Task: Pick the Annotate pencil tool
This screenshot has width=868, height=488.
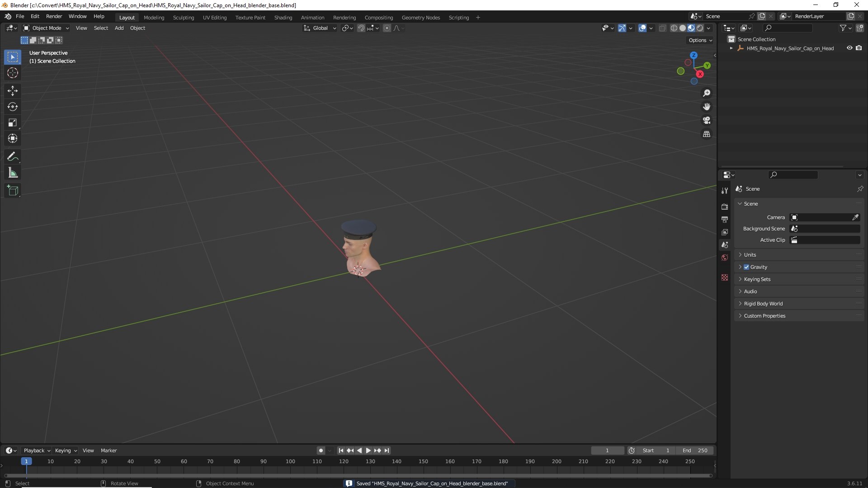Action: pos(13,157)
